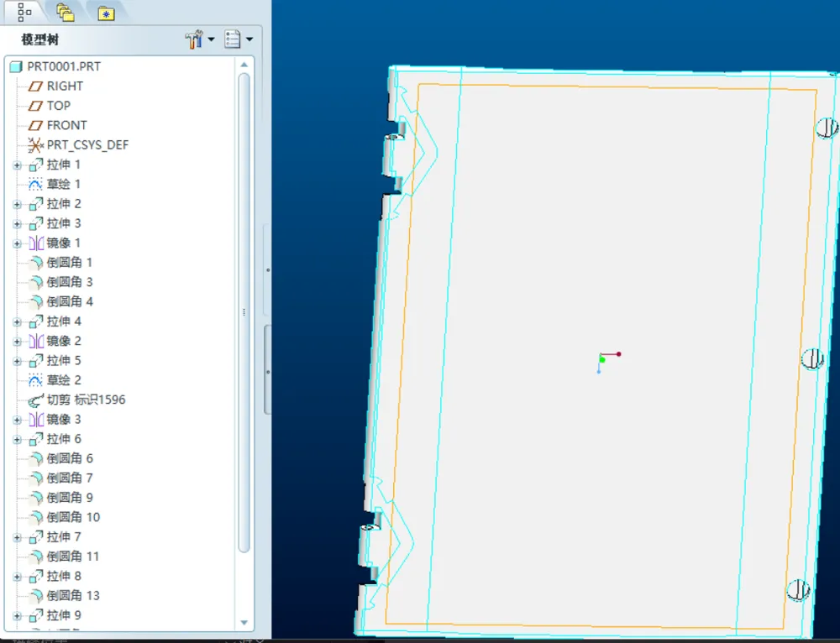The width and height of the screenshot is (840, 643).
Task: Click the 倒圆角 6 round icon
Action: (x=36, y=458)
